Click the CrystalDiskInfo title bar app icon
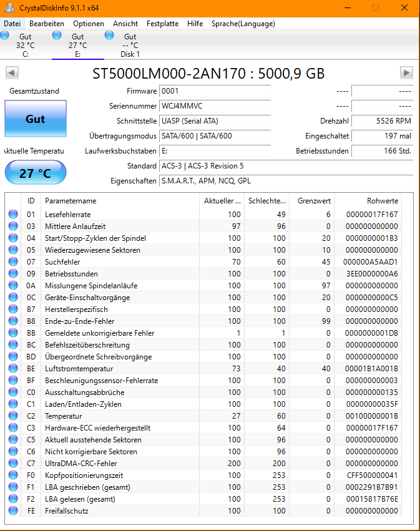The image size is (420, 531). 9,7
